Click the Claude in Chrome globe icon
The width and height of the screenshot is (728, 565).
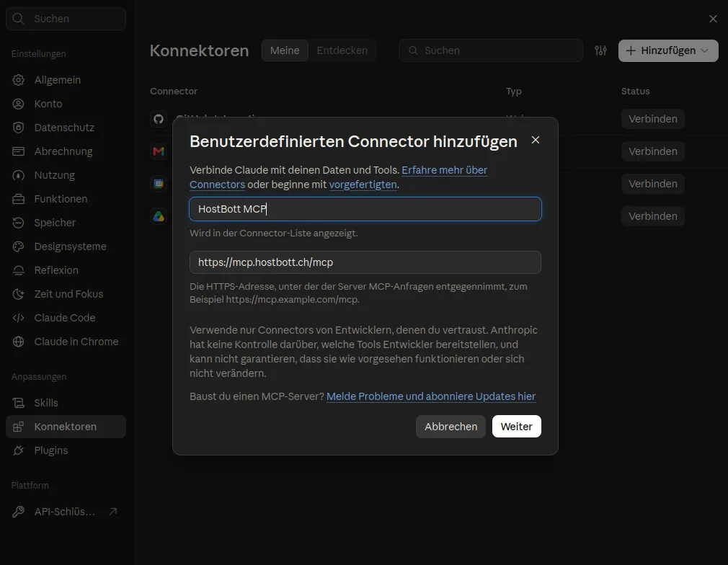coord(18,342)
